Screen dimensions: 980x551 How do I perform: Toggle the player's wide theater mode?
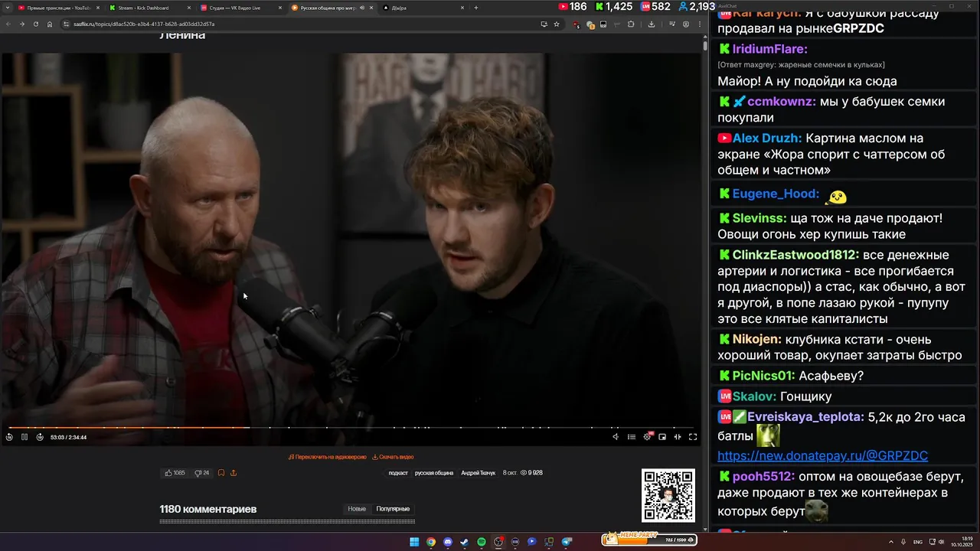pos(678,437)
